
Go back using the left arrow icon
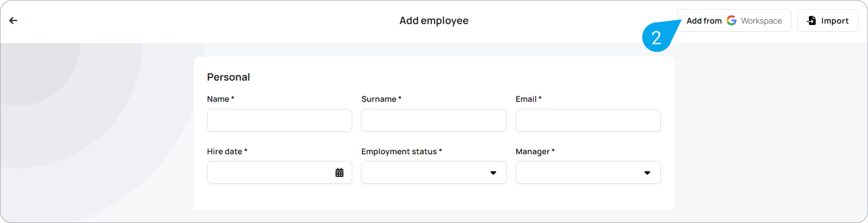coord(13,21)
